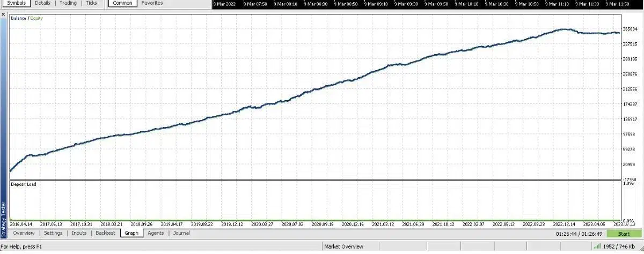Image resolution: width=644 pixels, height=254 pixels.
Task: Click the 2020.07.02 date label
Action: 292,225
